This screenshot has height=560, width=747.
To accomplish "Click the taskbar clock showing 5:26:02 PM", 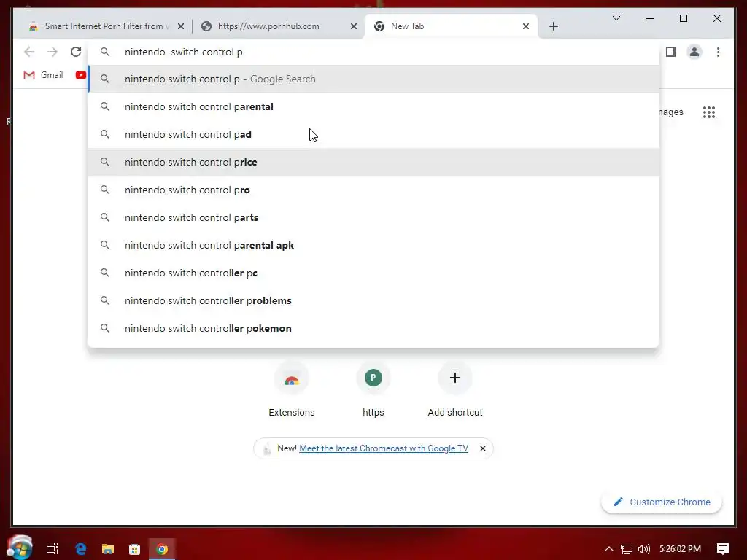I will (681, 549).
